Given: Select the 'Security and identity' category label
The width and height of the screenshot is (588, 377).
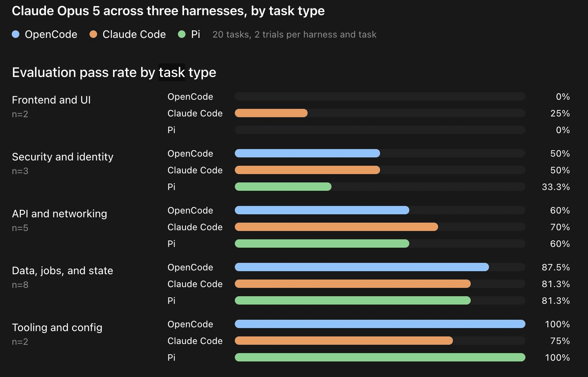Looking at the screenshot, I should (63, 157).
